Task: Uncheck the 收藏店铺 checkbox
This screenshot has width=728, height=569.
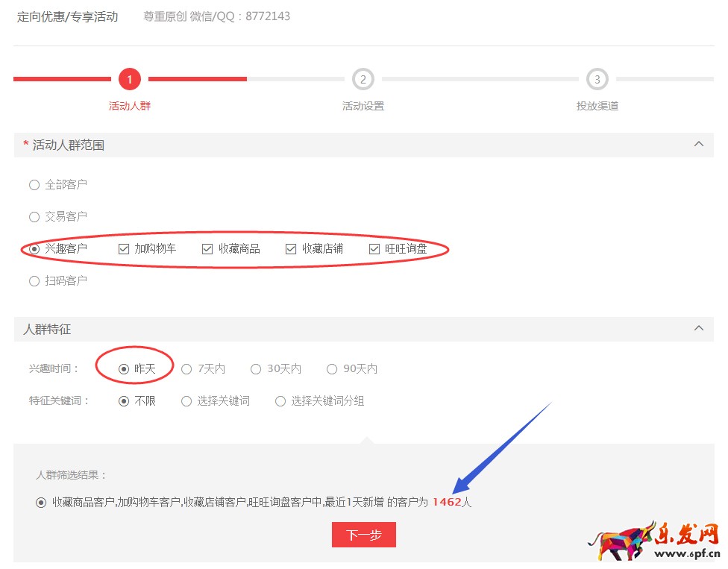Action: 291,249
